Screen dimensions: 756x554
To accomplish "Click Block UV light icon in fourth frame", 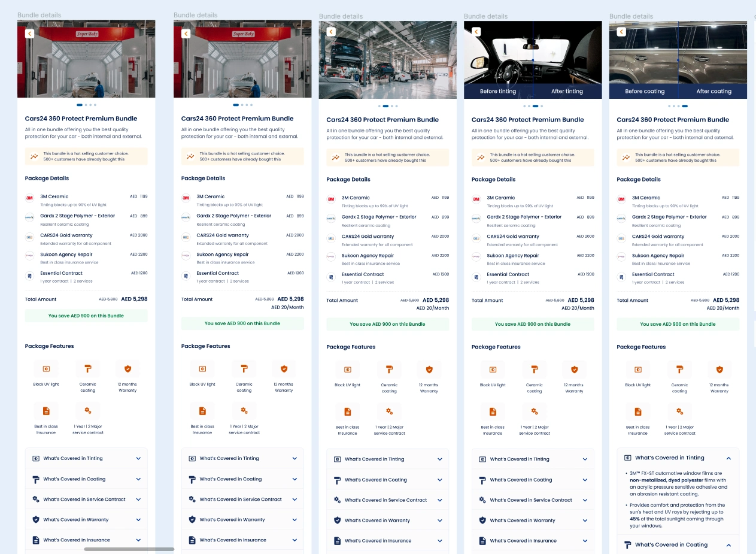I will pos(493,370).
